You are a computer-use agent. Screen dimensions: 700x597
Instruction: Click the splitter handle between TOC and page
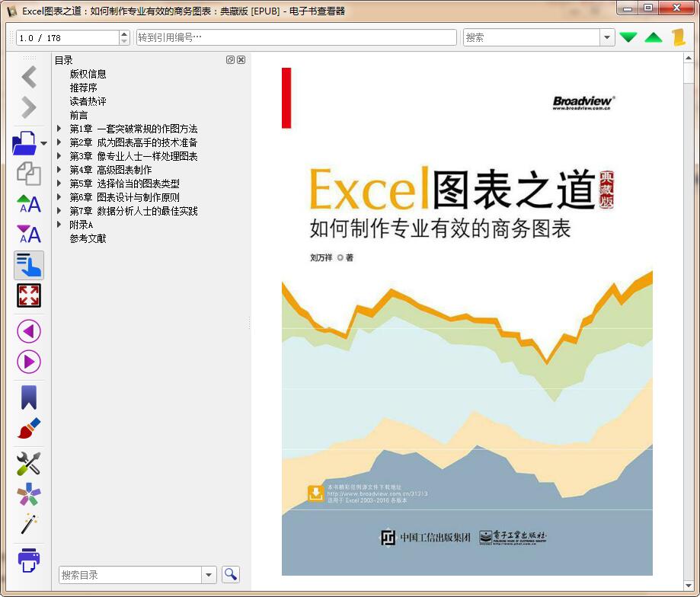pos(249,323)
